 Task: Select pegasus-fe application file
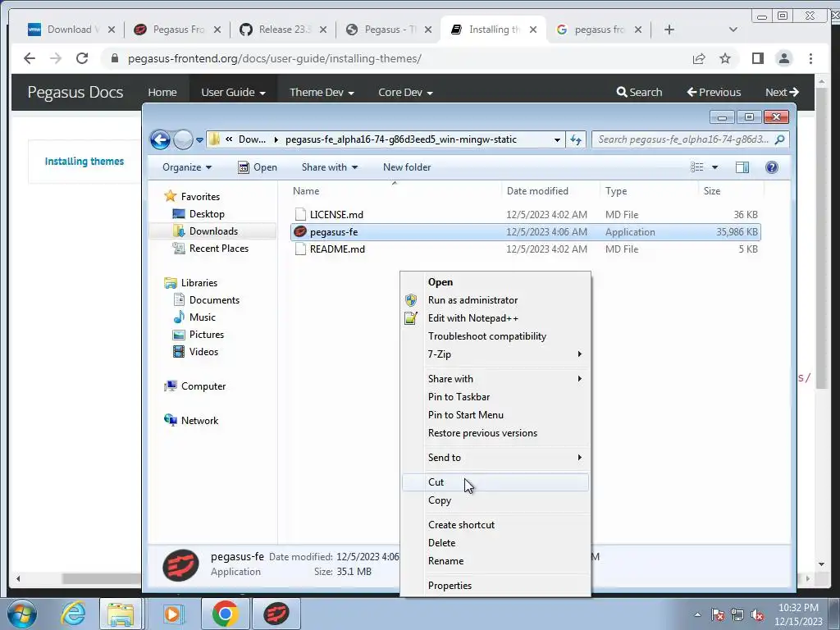coord(525,232)
